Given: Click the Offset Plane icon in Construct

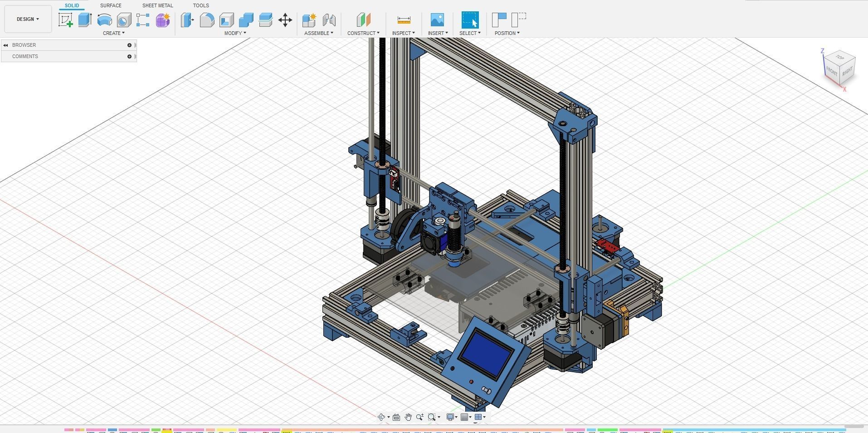Looking at the screenshot, I should pyautogui.click(x=363, y=20).
